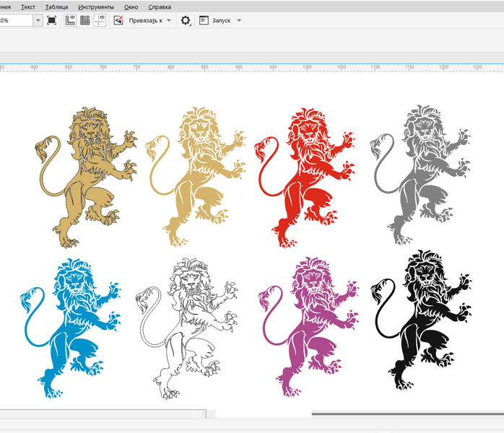Click the zoom percentage input field
Image resolution: width=504 pixels, height=433 pixels.
coord(14,21)
